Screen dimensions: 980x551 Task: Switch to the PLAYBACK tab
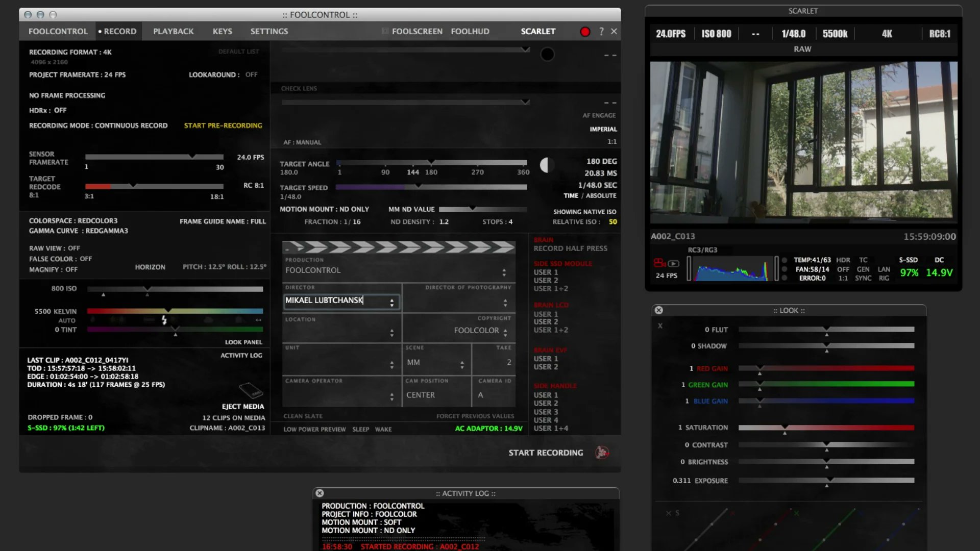coord(173,32)
